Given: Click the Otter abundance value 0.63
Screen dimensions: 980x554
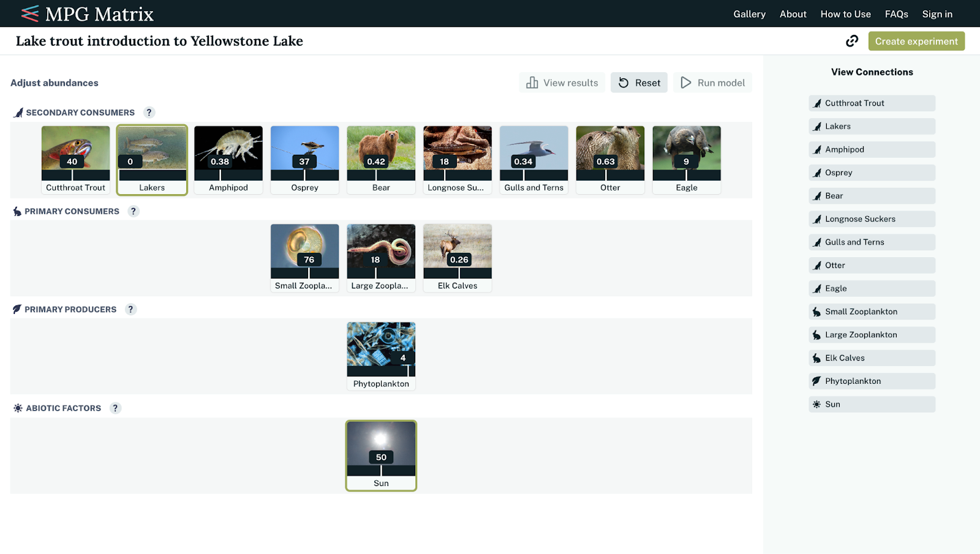Looking at the screenshot, I should 606,162.
